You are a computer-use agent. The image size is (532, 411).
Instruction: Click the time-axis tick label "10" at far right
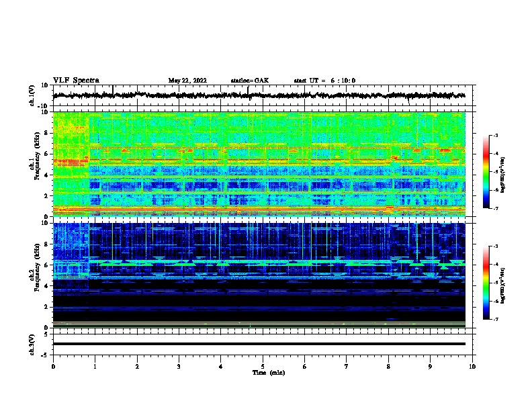472,367
